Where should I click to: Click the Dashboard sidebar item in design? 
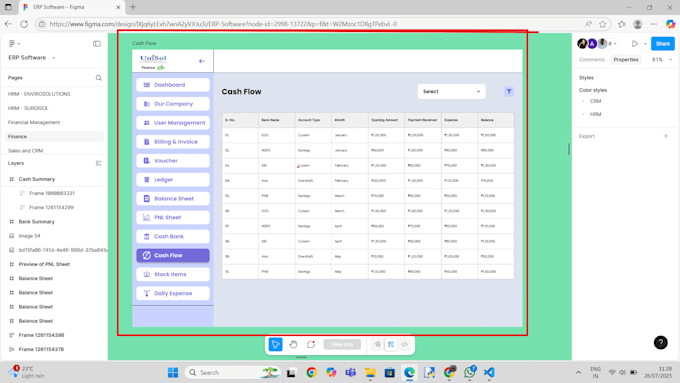(x=173, y=85)
